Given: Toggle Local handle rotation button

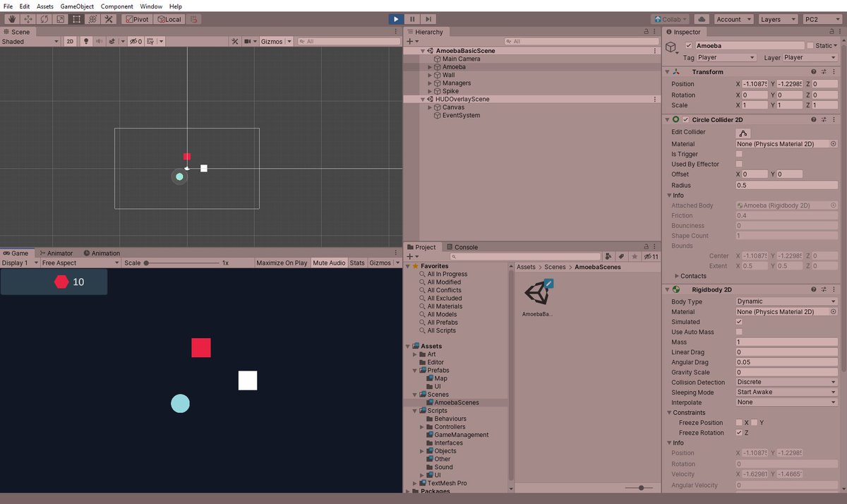Looking at the screenshot, I should [x=169, y=19].
